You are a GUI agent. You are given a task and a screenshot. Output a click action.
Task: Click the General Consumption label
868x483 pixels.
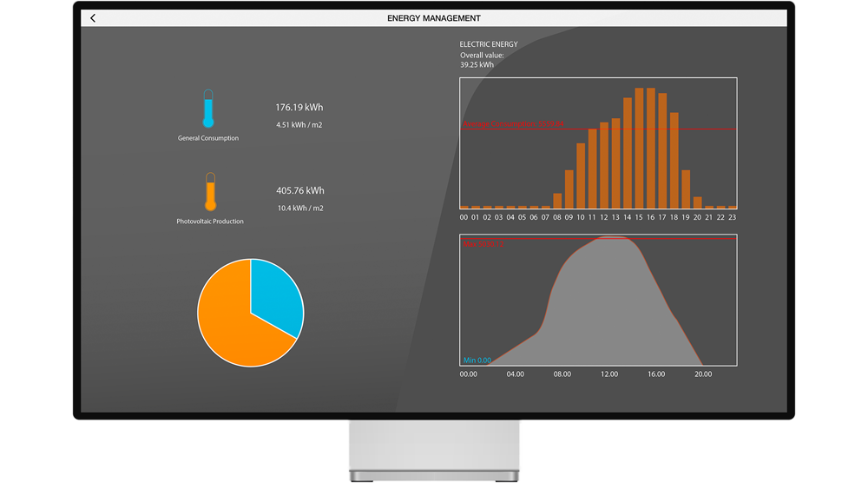click(x=208, y=138)
